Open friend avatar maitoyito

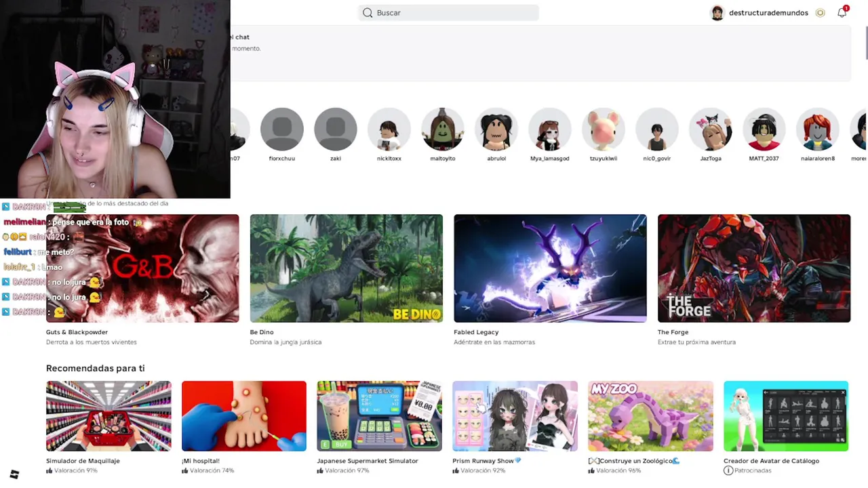(443, 129)
